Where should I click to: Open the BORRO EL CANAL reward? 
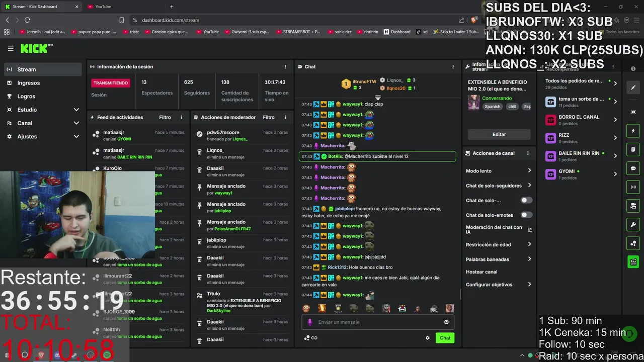(x=582, y=120)
